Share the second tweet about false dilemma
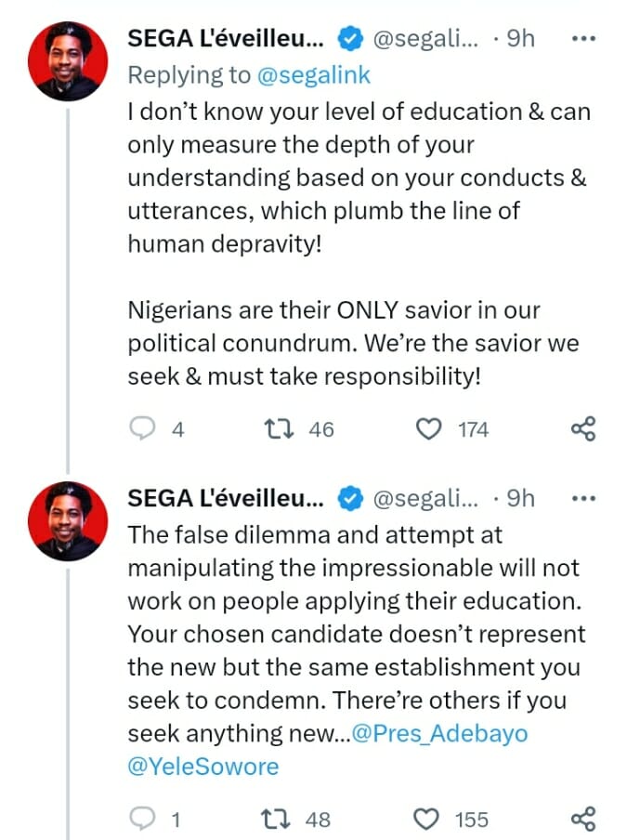Viewport: 627px width, 840px height. 582,819
